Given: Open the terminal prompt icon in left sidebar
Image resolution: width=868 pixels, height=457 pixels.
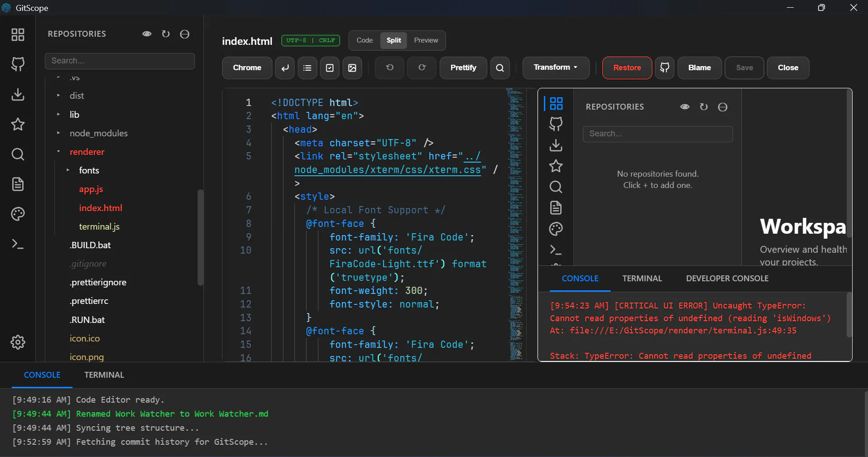Looking at the screenshot, I should [x=18, y=244].
